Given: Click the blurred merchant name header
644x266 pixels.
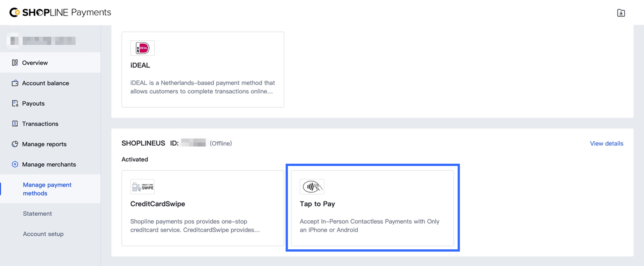Looking at the screenshot, I should tap(43, 41).
